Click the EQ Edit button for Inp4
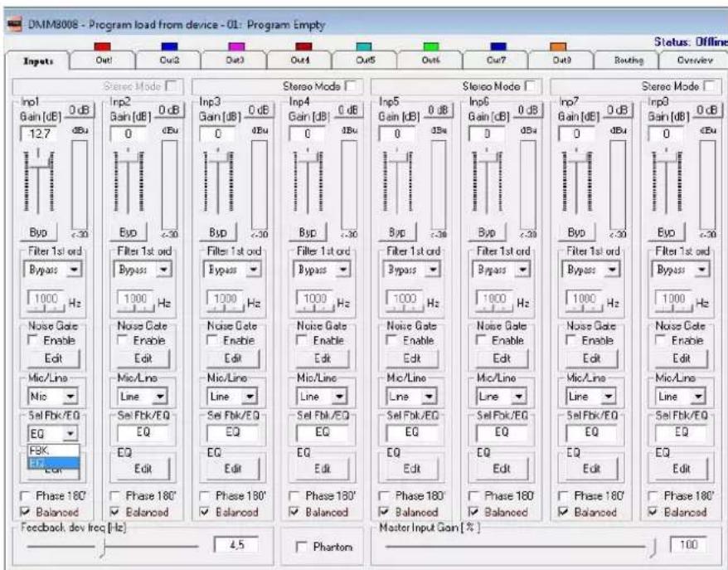728x570 pixels. [x=323, y=469]
